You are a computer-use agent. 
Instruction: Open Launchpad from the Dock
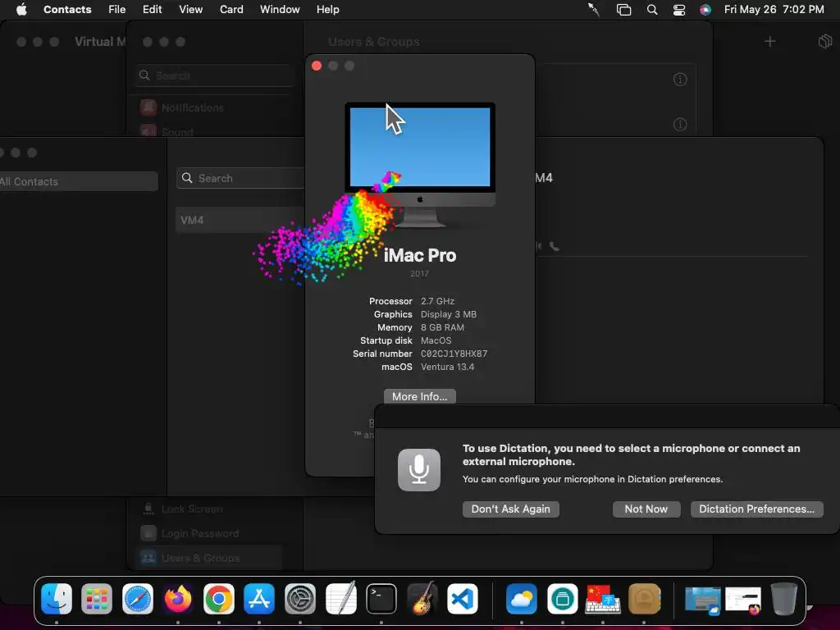click(x=97, y=598)
